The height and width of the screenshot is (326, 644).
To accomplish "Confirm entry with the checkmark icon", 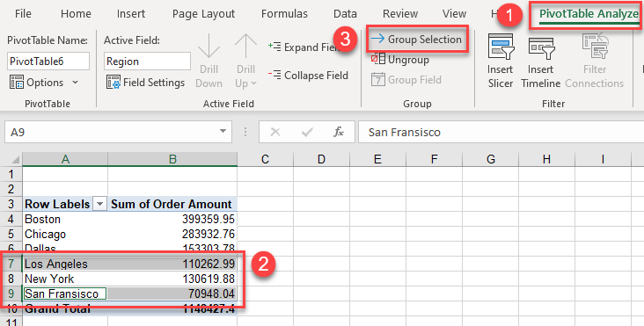I will coord(307,132).
